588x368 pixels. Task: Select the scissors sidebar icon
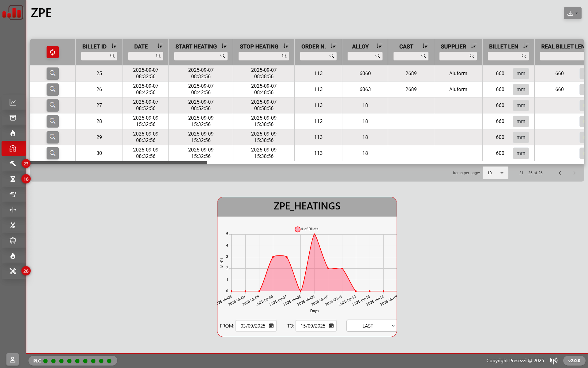pyautogui.click(x=13, y=225)
